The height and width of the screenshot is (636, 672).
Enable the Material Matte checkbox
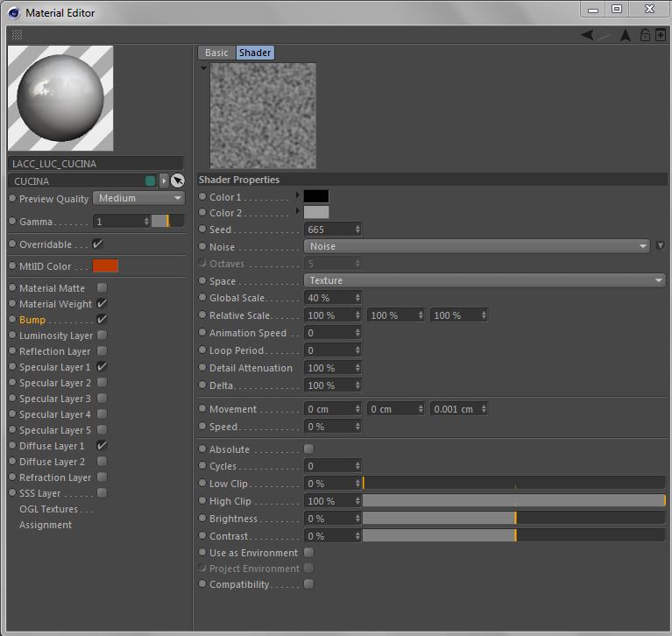[102, 288]
